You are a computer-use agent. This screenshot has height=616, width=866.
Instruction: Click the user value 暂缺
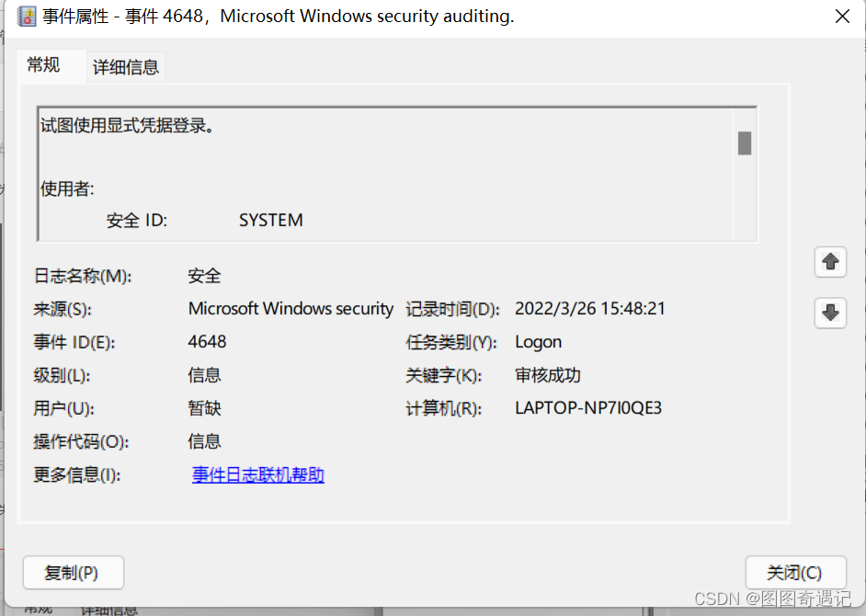click(x=205, y=408)
